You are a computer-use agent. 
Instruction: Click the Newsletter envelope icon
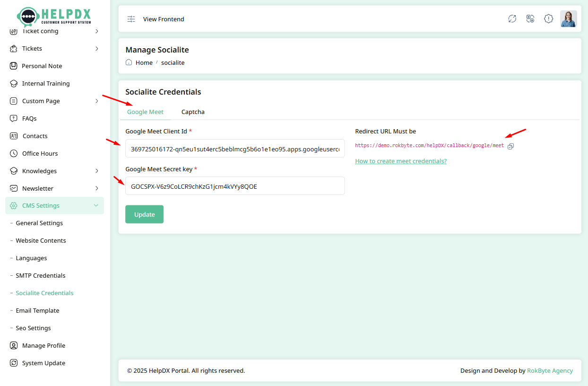pos(13,188)
